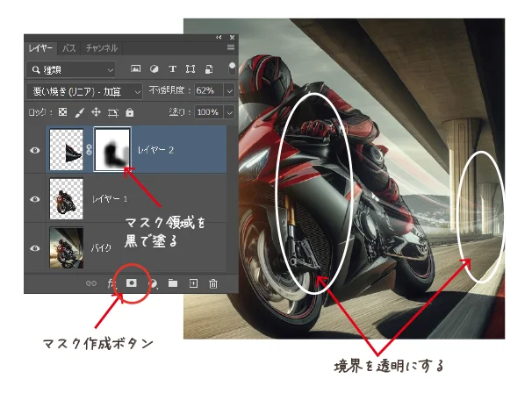The image size is (532, 393).
Task: Switch to the チャンネル tab
Action: click(x=102, y=48)
